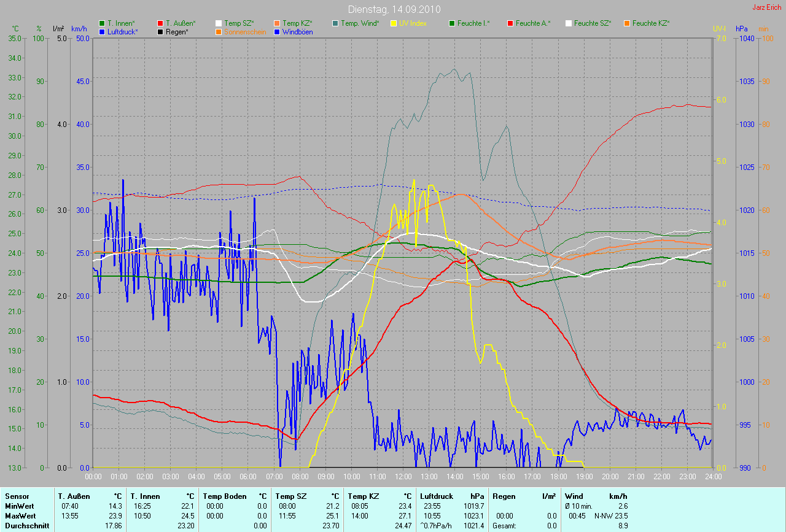This screenshot has height=532, width=786.
Task: Select the orange Sonnenschein legend marker
Action: click(x=219, y=31)
